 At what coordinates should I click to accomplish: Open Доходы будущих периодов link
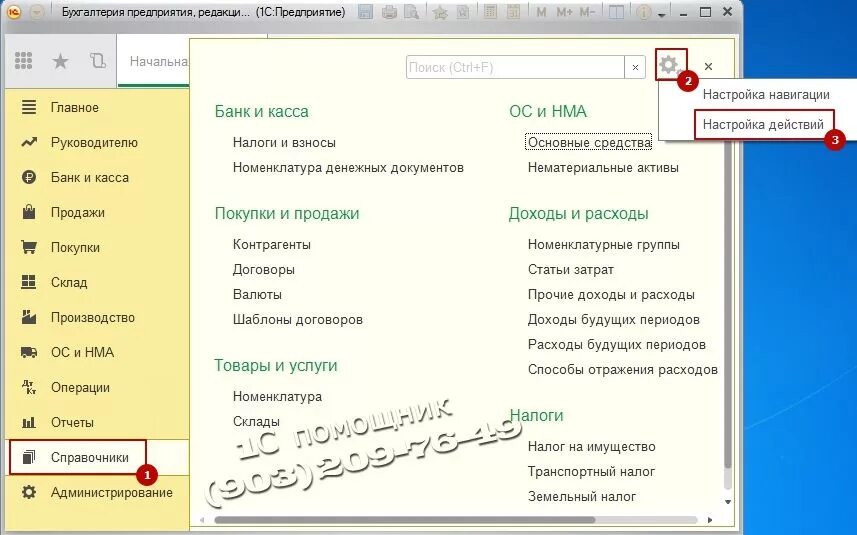pyautogui.click(x=613, y=320)
